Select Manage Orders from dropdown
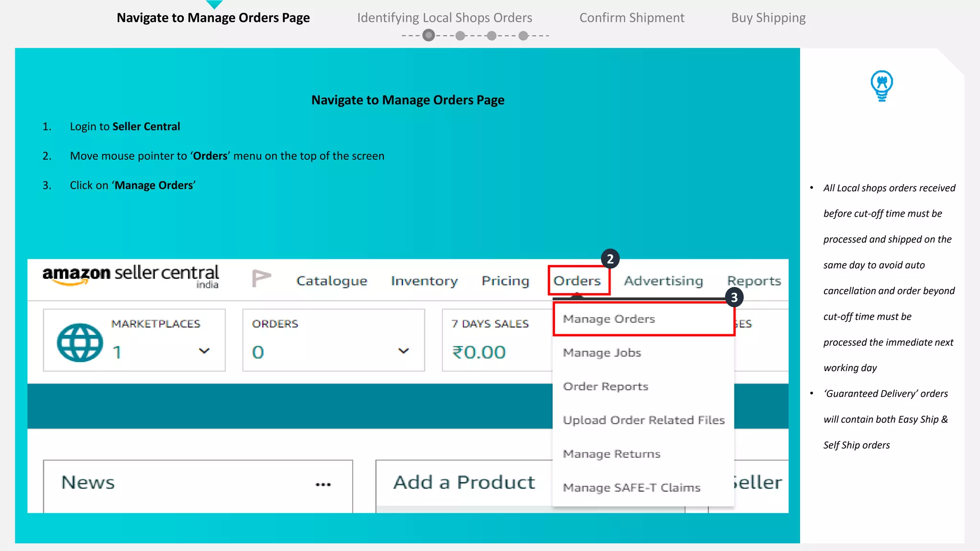Screen dimensions: 980x551 click(x=609, y=319)
